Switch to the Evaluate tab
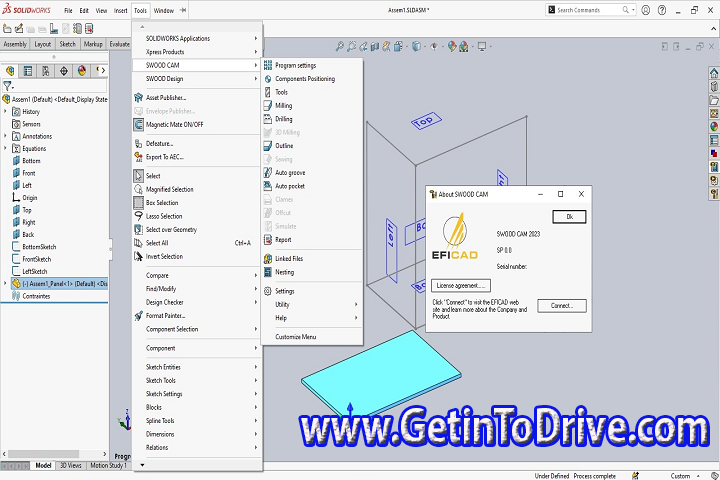720x480 pixels. [x=119, y=44]
